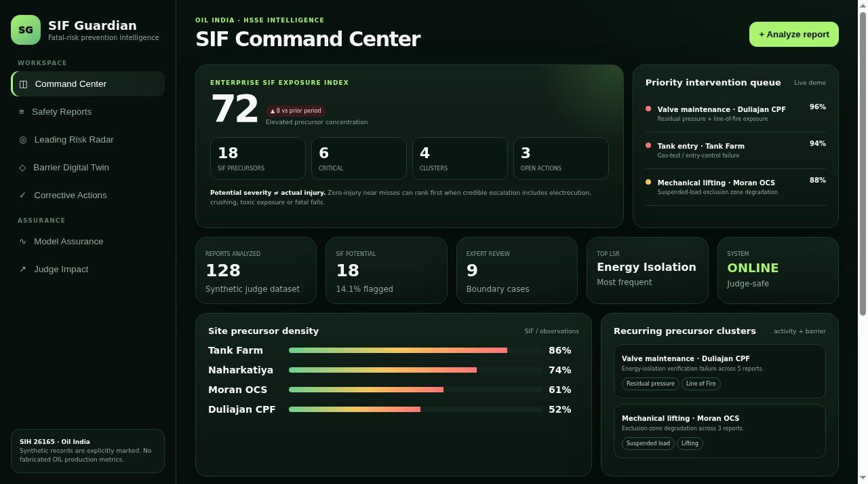Click the 94% score in queue
The height and width of the screenshot is (484, 868).
817,144
